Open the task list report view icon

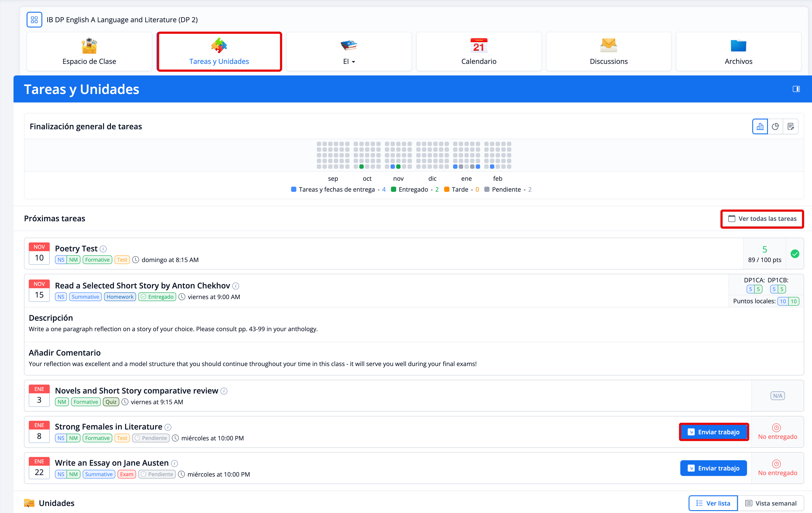pos(790,126)
